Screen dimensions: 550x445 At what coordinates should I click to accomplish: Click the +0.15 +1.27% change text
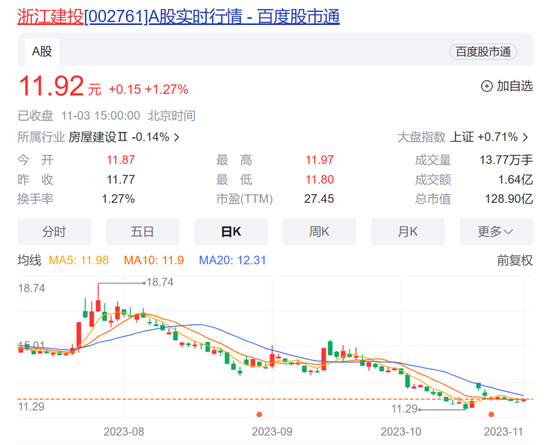tap(149, 89)
